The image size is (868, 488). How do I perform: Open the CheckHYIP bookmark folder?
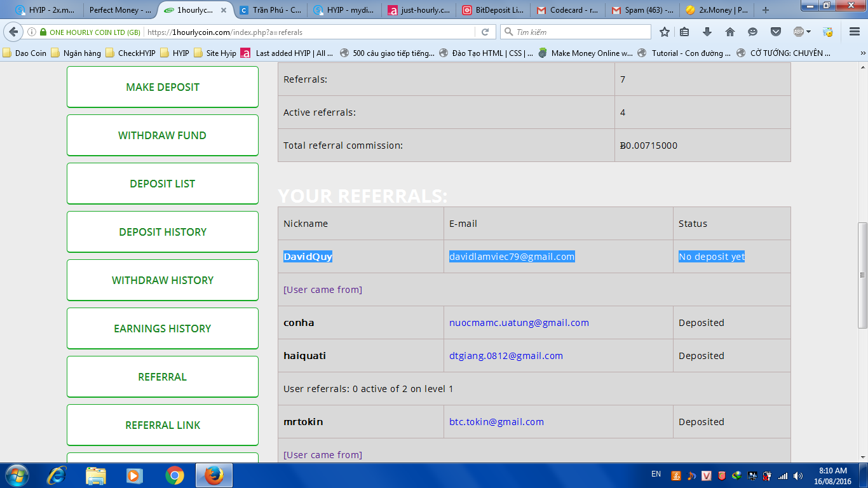click(131, 53)
